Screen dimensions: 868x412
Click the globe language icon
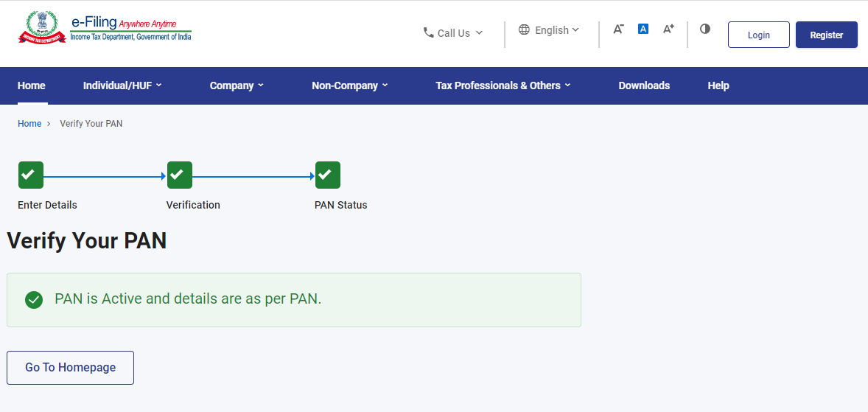pos(524,30)
